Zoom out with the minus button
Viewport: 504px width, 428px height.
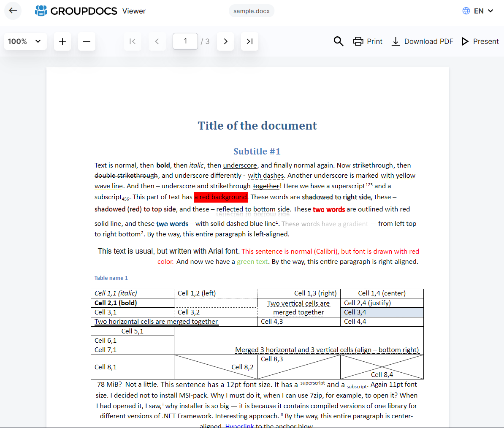point(87,41)
